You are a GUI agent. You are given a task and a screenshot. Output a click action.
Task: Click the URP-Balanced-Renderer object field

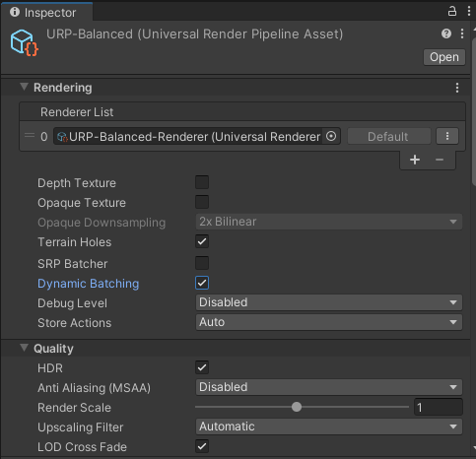coord(197,136)
